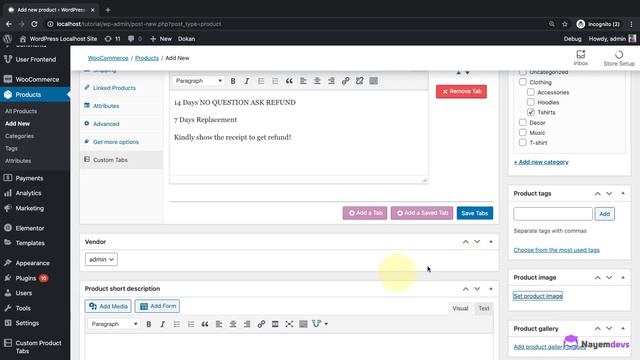Click the WordPress logo in admin bar
The image size is (640, 360).
7,39
